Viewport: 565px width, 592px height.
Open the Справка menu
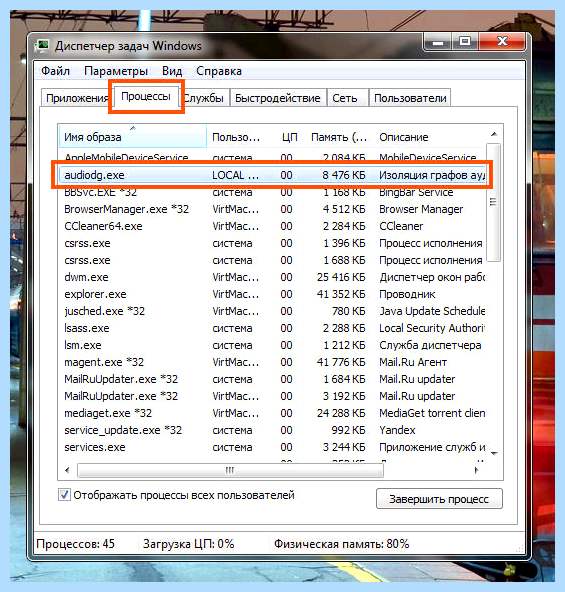[x=219, y=71]
